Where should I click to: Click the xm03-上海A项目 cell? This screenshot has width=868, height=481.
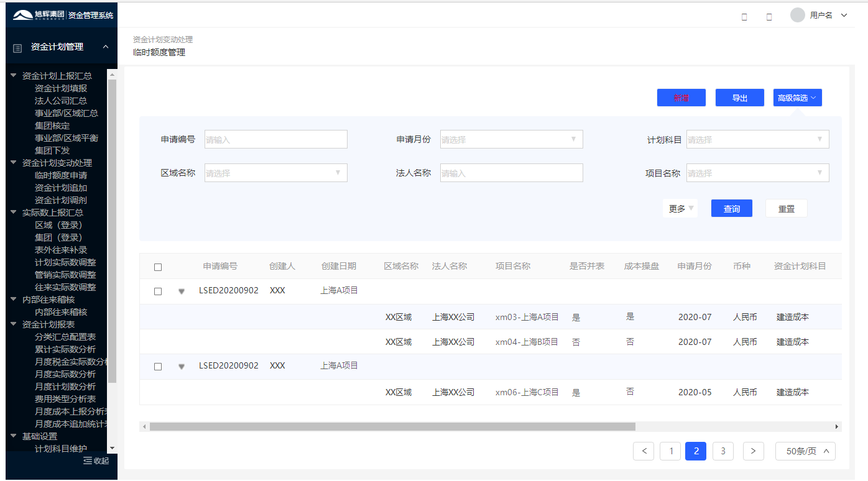coord(527,317)
